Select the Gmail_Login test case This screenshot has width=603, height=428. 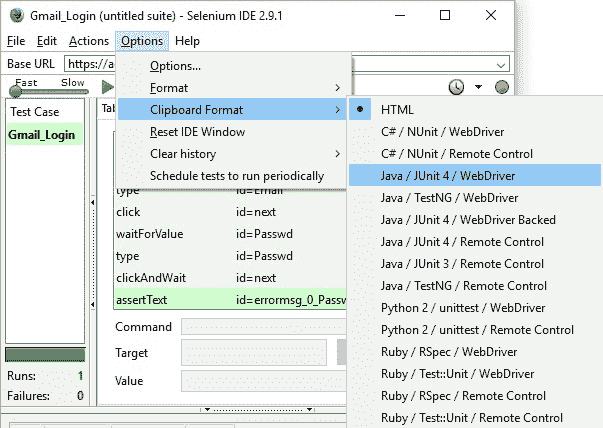[x=45, y=135]
